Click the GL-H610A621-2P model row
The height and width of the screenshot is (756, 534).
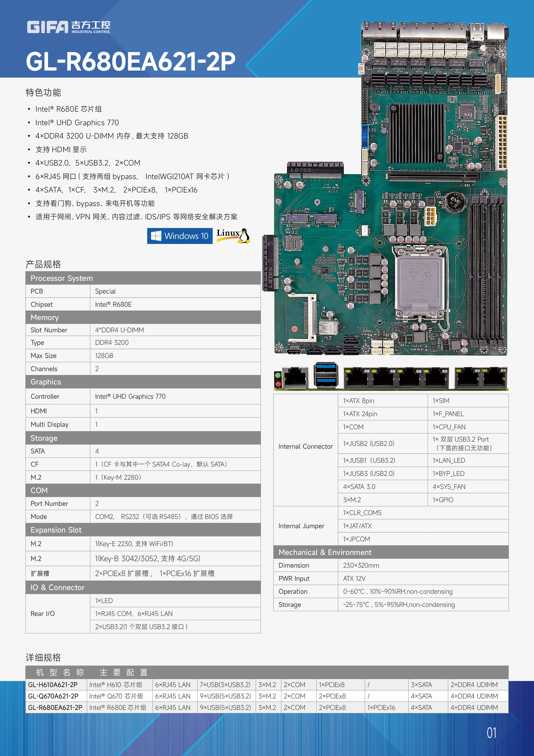53,684
